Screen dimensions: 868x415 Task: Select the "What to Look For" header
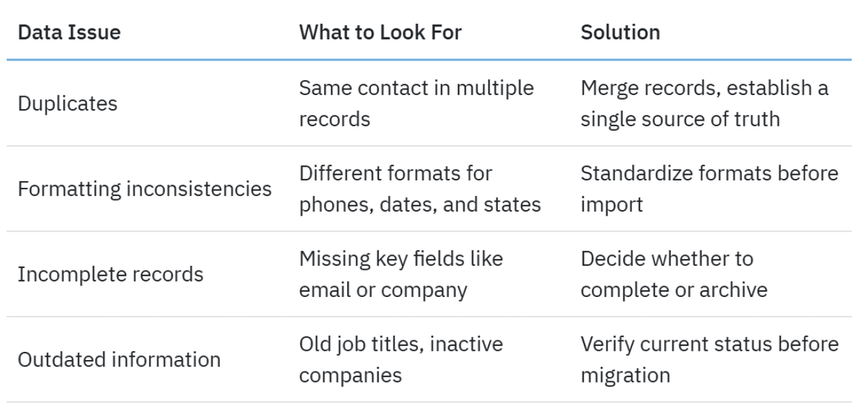pyautogui.click(x=380, y=32)
